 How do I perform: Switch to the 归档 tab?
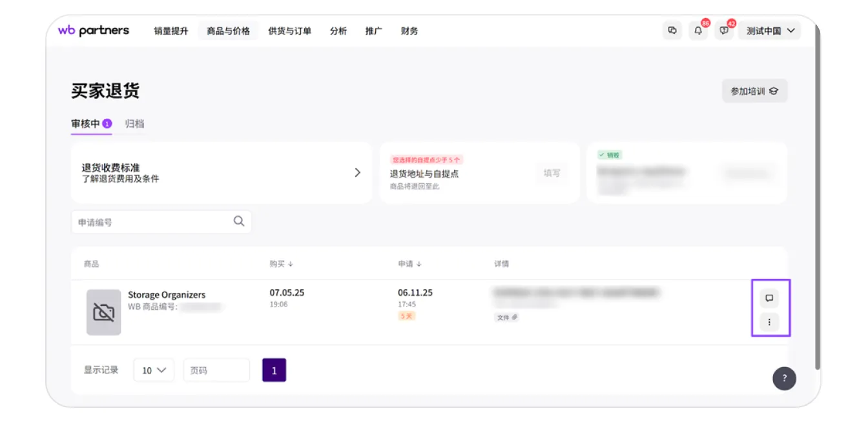click(x=134, y=123)
